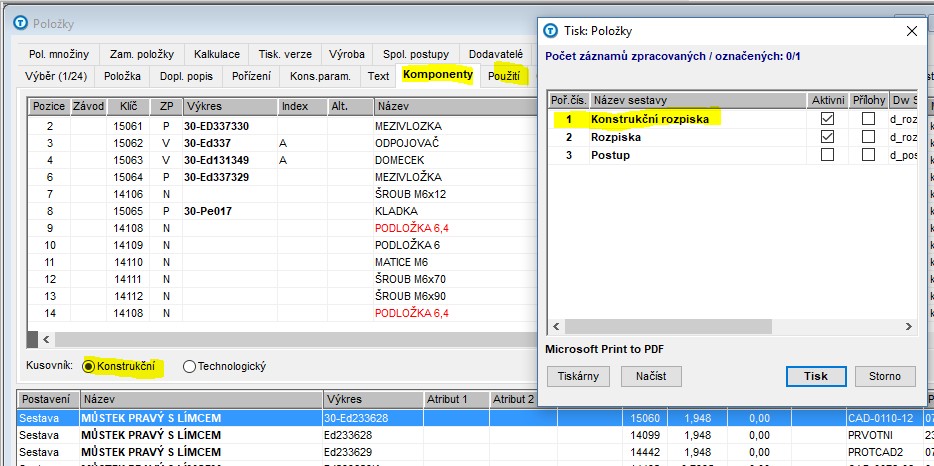Viewport: 934px width, 466px height.
Task: Select the Konstrukční radio button
Action: 90,366
